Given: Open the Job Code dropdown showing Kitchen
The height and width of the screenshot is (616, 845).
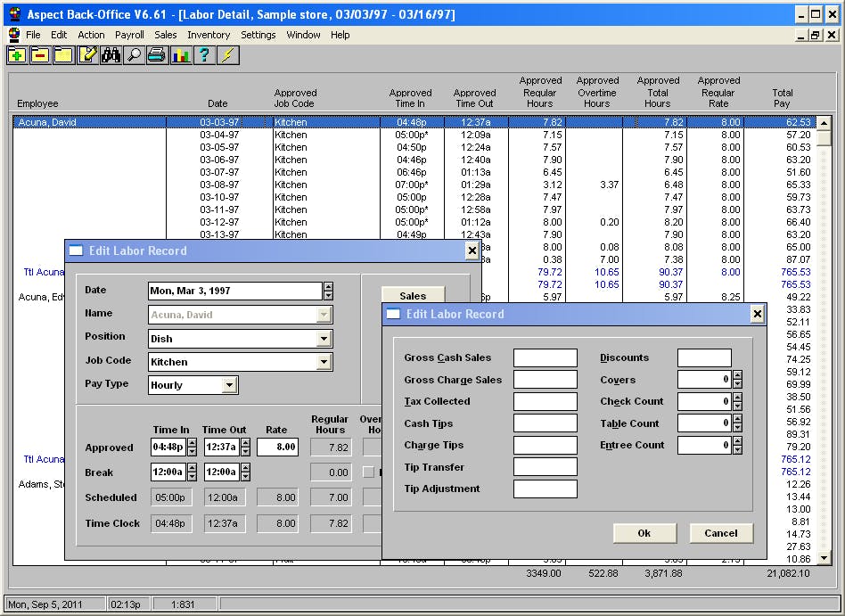Looking at the screenshot, I should coord(324,362).
